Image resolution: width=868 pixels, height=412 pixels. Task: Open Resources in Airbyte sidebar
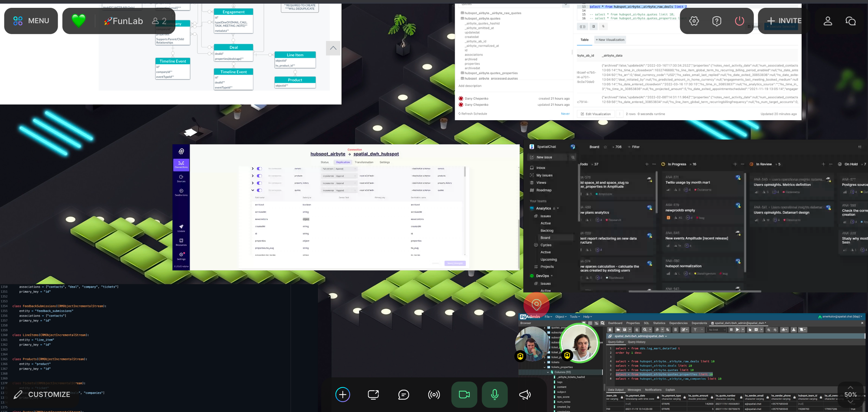pyautogui.click(x=181, y=242)
